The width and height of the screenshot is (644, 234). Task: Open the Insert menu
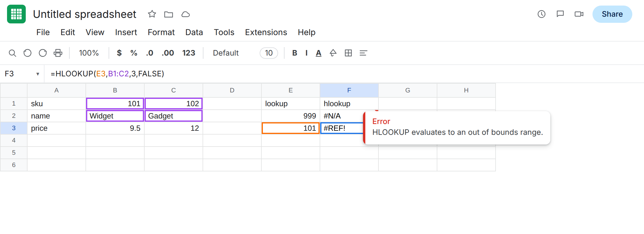[126, 32]
